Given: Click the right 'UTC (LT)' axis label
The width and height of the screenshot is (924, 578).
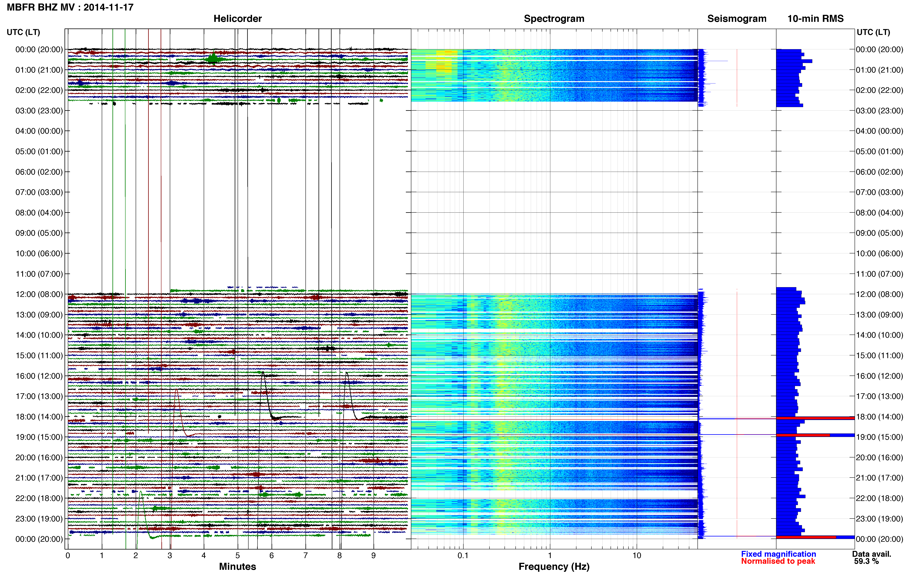Looking at the screenshot, I should (x=873, y=32).
